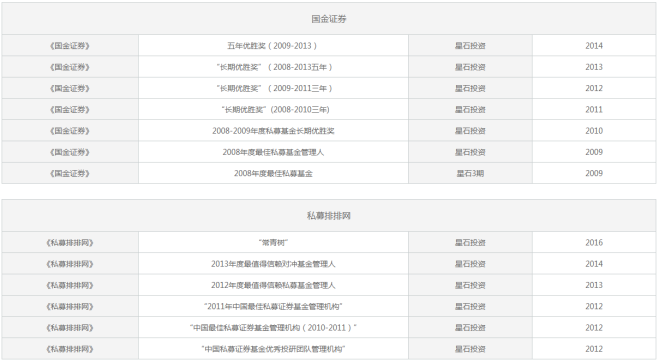Click year 2016 in the 常青树 row
Image resolution: width=660 pixels, height=362 pixels.
594,242
